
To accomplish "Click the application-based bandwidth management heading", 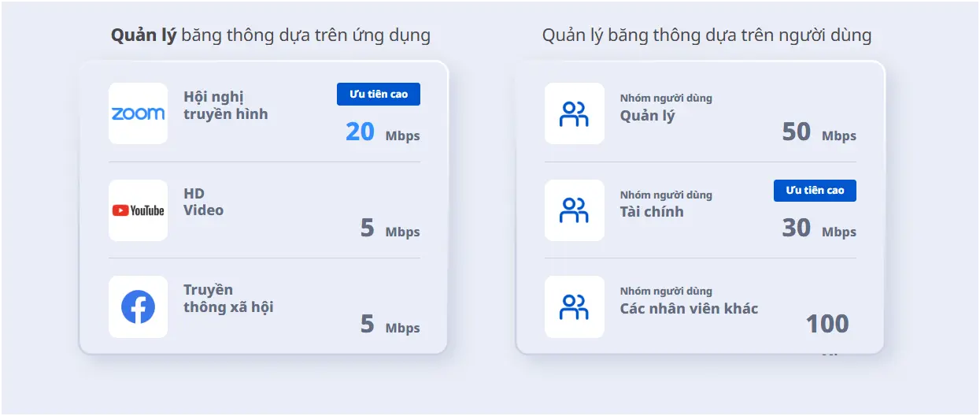I will [271, 35].
